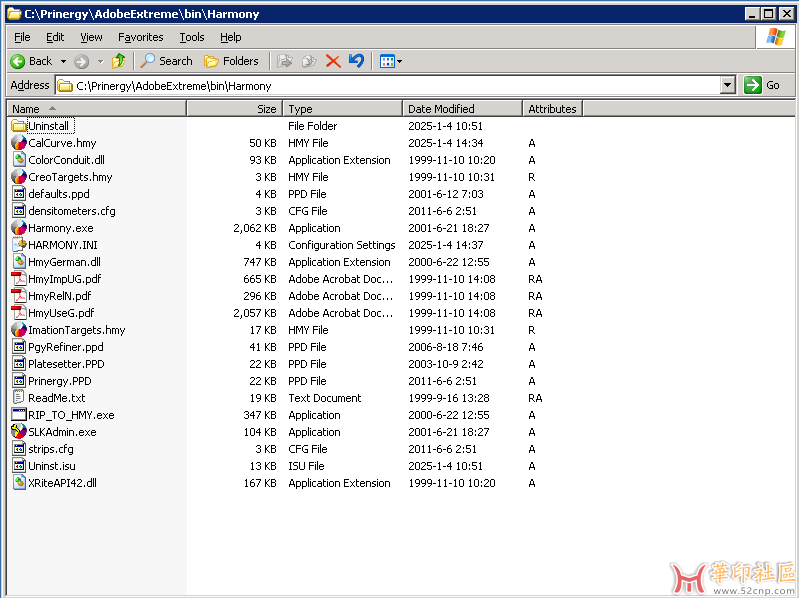Click the File Folder type cell
The width and height of the screenshot is (799, 598).
click(x=313, y=126)
